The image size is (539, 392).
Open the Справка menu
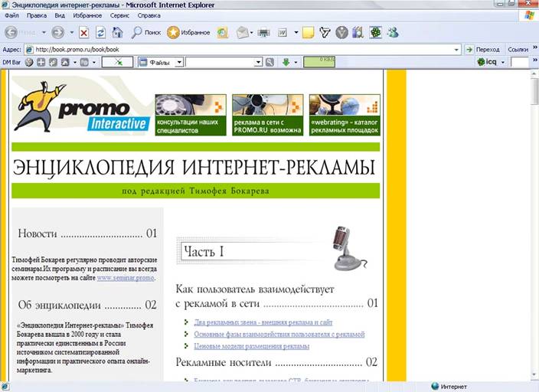tap(149, 15)
